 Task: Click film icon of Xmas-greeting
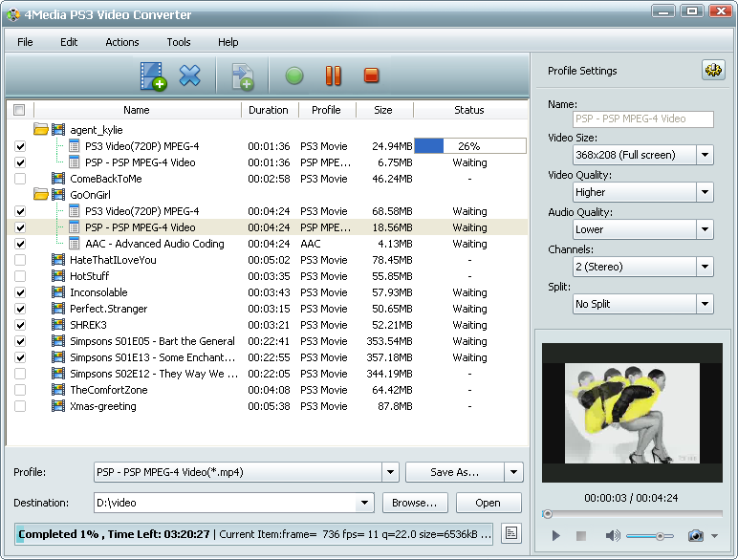(58, 405)
